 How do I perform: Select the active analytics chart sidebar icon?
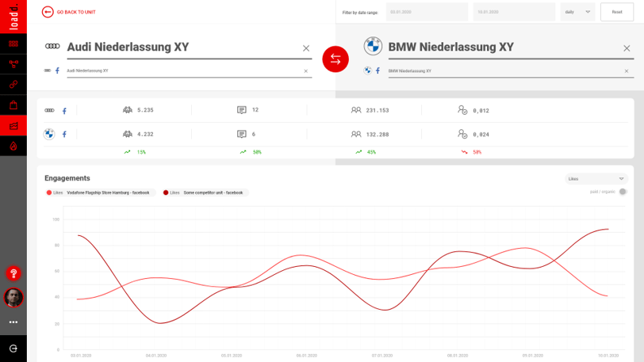13,126
